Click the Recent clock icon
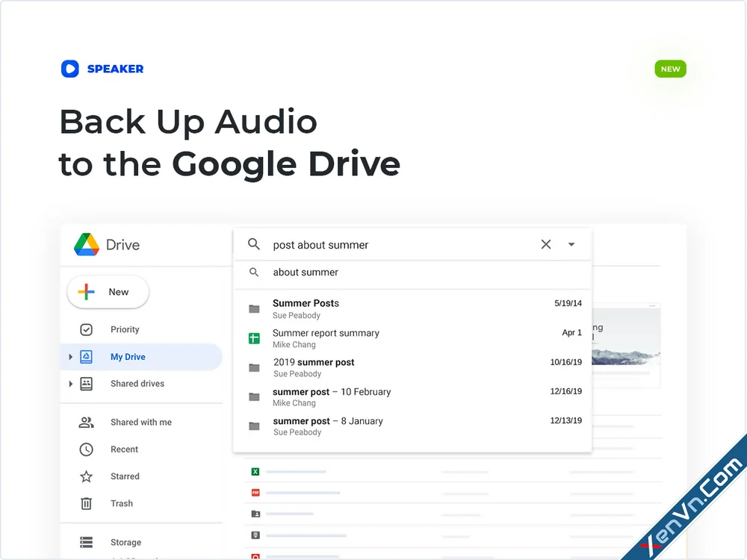Viewport: 747px width, 560px height. click(x=86, y=449)
